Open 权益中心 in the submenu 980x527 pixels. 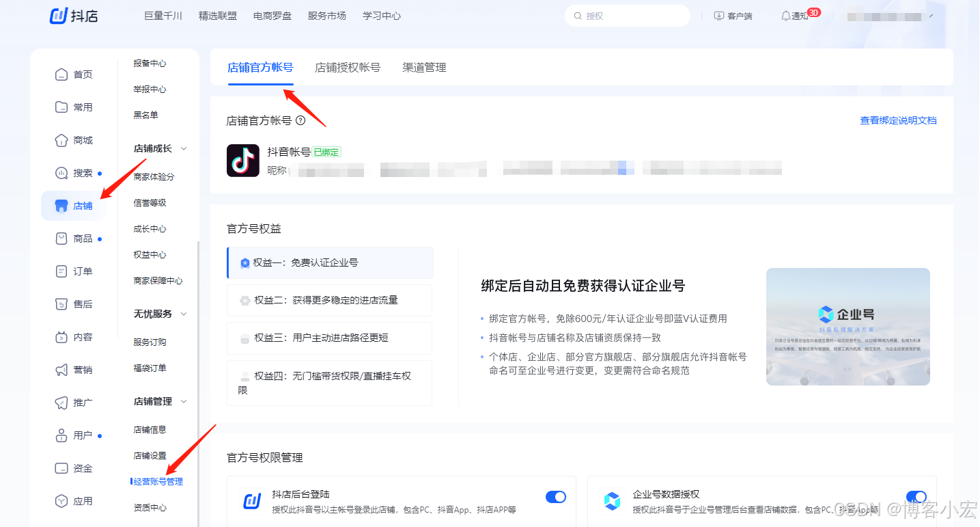pyautogui.click(x=150, y=255)
